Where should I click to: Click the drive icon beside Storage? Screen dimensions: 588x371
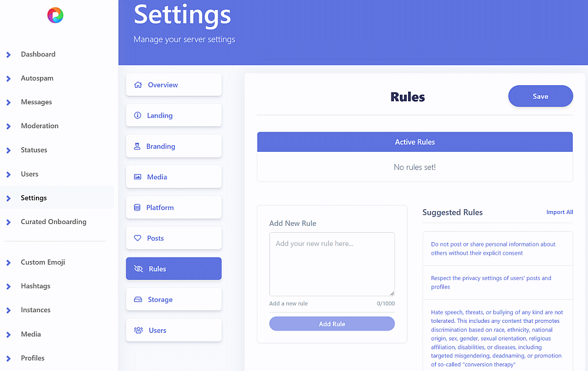click(138, 299)
